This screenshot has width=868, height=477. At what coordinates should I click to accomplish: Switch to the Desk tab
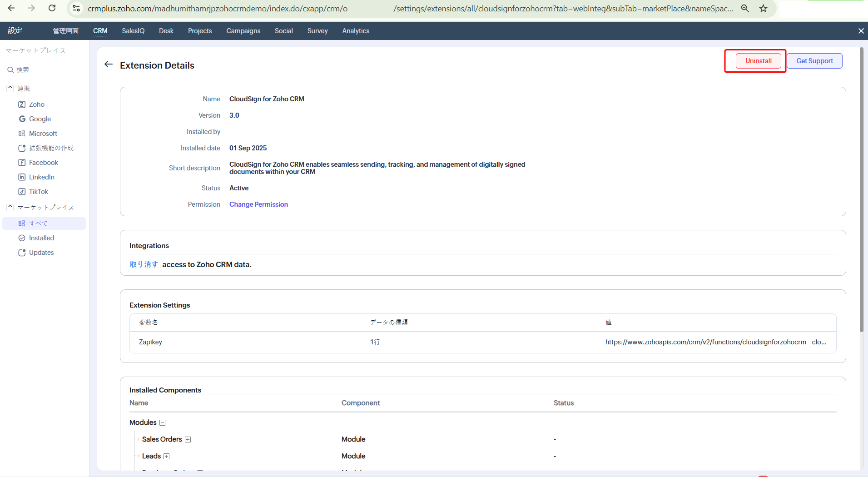[x=166, y=31]
